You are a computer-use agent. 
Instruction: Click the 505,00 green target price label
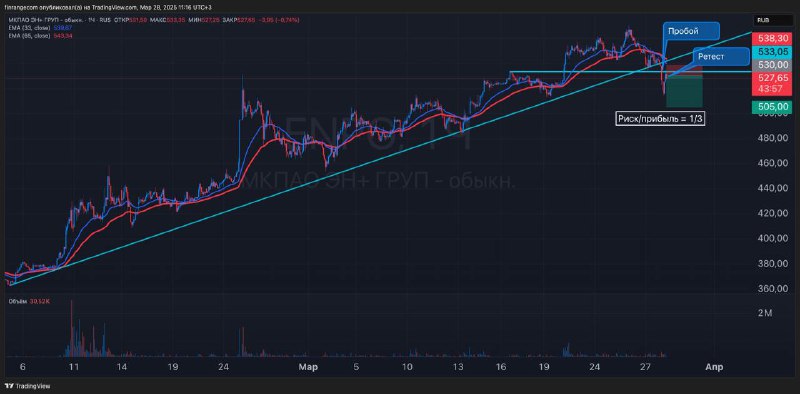click(x=772, y=106)
